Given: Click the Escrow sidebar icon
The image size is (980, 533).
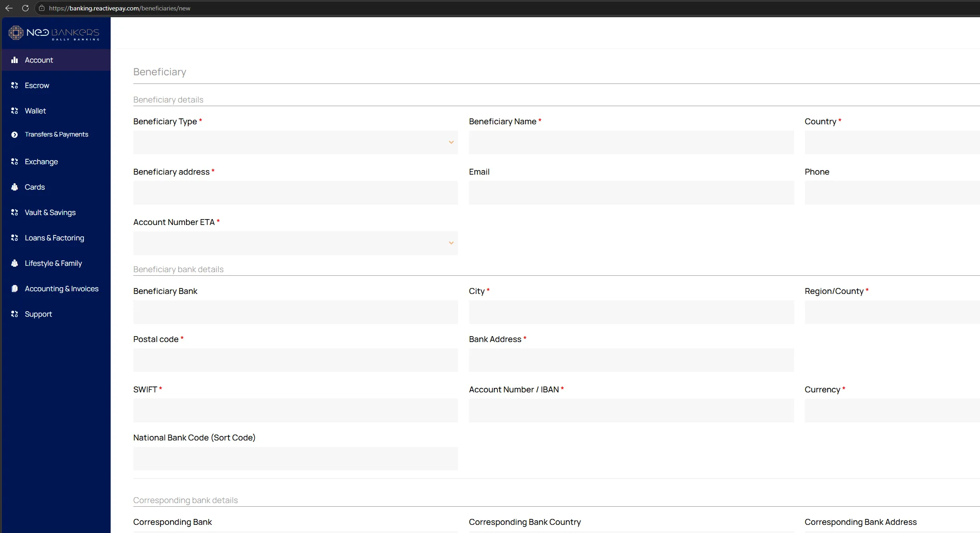Looking at the screenshot, I should (x=15, y=85).
